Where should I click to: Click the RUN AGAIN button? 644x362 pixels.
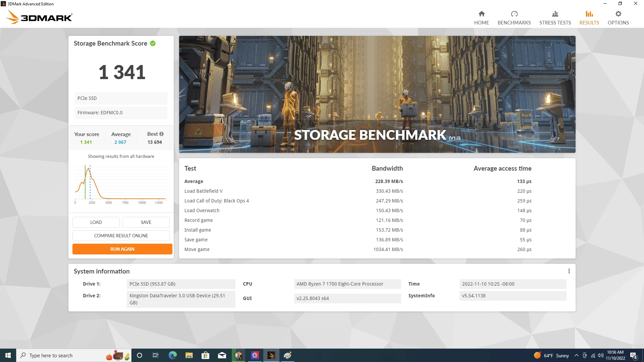(x=122, y=249)
